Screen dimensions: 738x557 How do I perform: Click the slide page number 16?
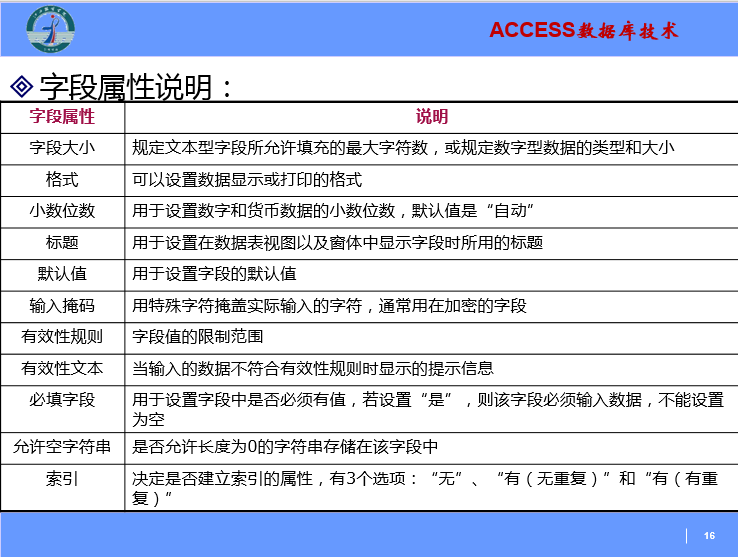709,536
